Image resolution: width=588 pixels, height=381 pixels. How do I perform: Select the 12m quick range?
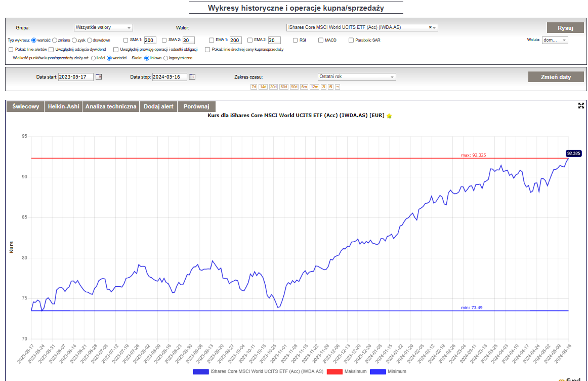(315, 87)
